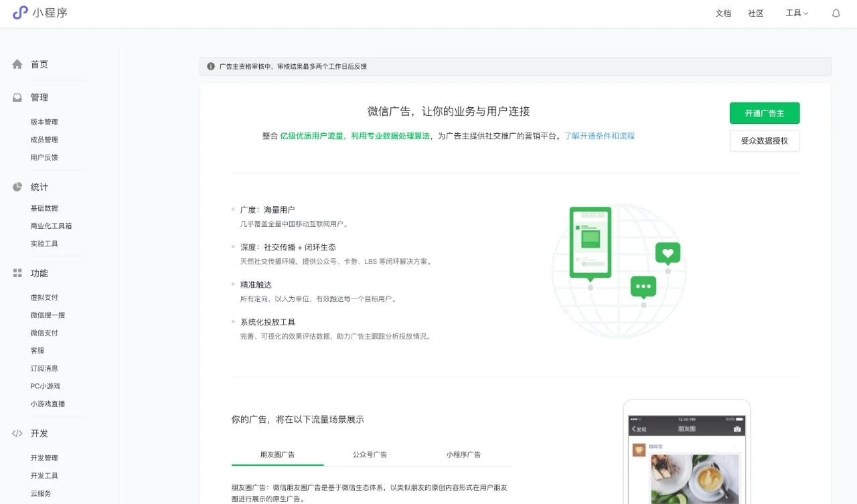
Task: Click the green chat bubble illustration
Action: coord(643,287)
